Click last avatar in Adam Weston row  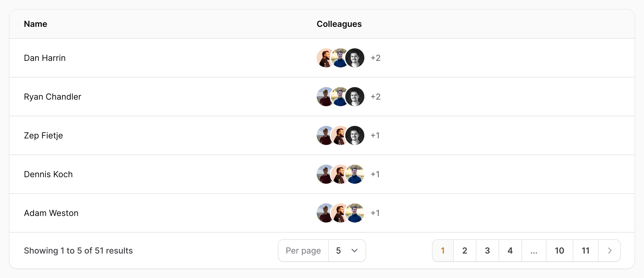(x=355, y=213)
